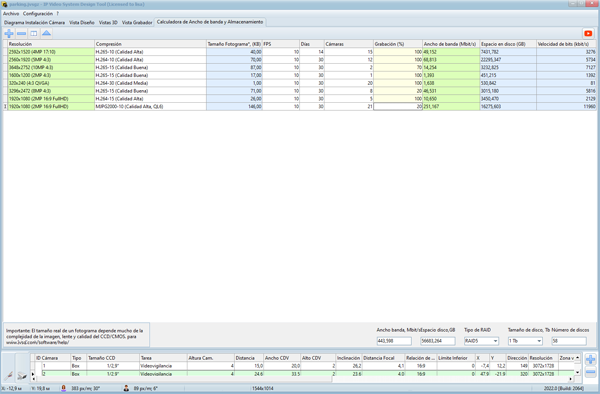The width and height of the screenshot is (600, 394).
Task: Open the YouTube video tutorial icon
Action: tap(588, 33)
